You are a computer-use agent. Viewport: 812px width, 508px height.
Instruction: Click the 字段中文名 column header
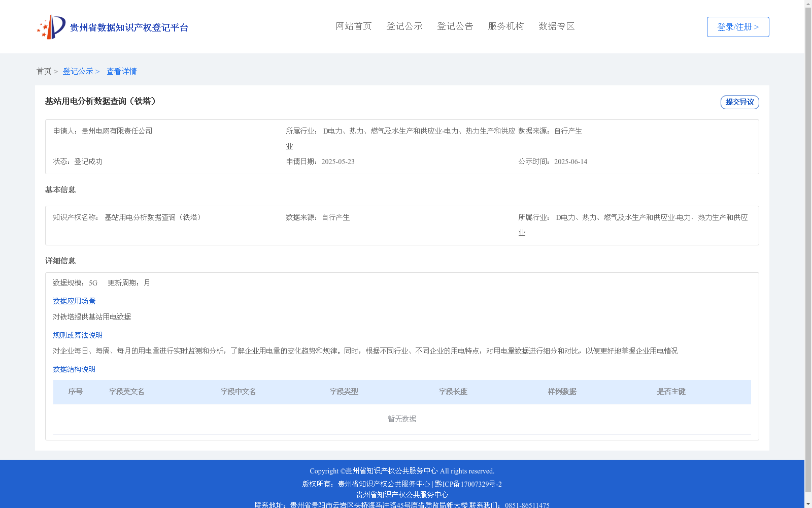[239, 392]
